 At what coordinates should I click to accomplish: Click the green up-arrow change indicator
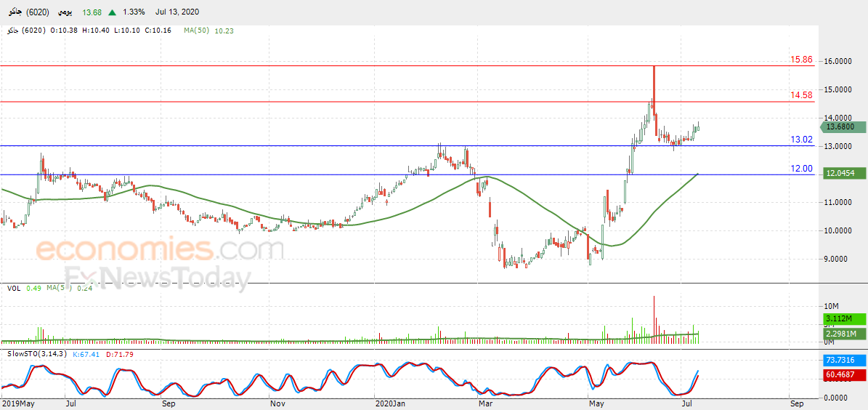point(113,12)
